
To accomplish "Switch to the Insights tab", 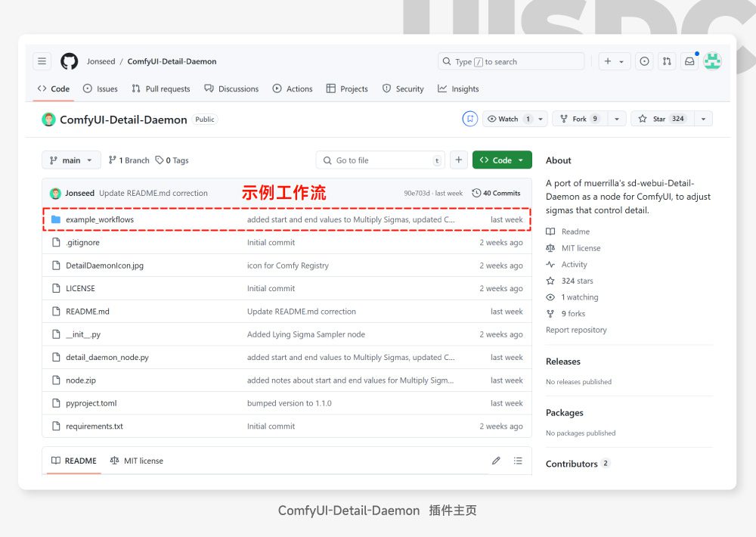I will 458,88.
